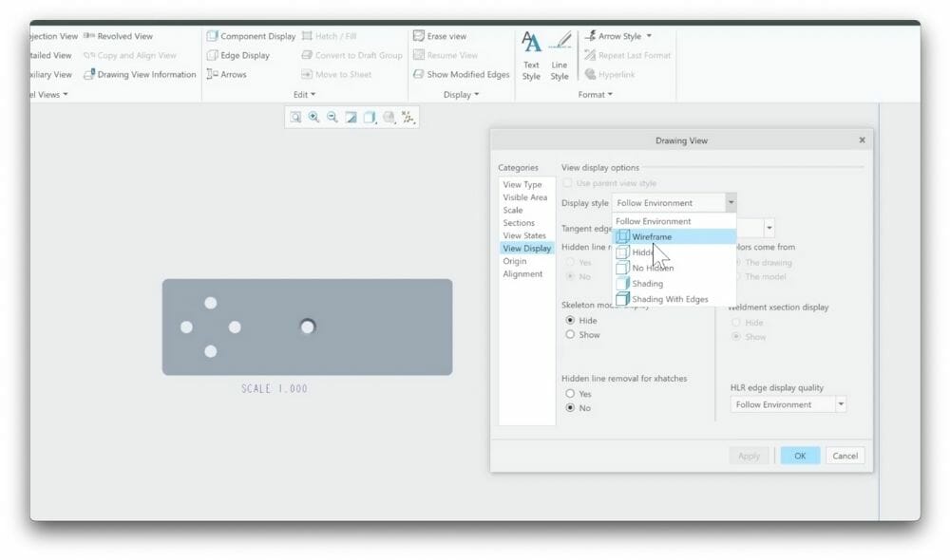Open the HLR edge display quality dropdown
Image resolution: width=950 pixels, height=560 pixels.
(840, 403)
